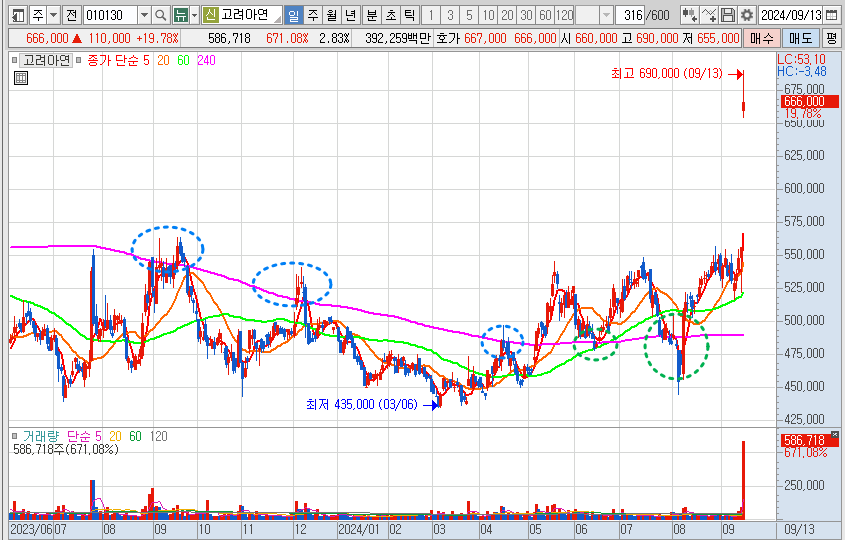Click the magenta 240 moving average legend
The image size is (845, 540).
pyautogui.click(x=206, y=60)
